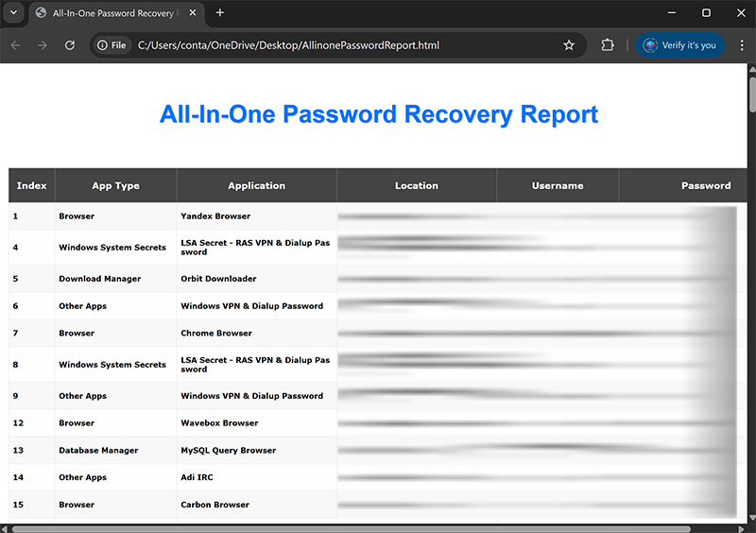
Task: Click the Index column header
Action: coord(32,186)
